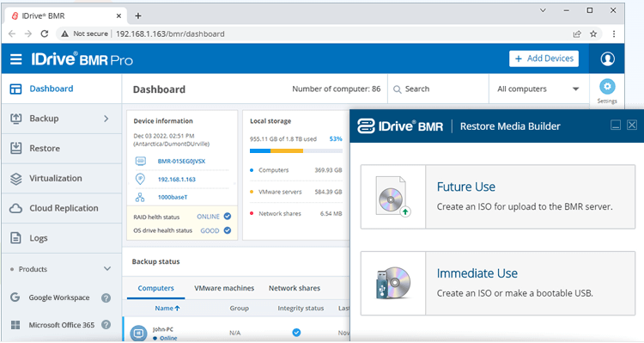
Task: Click the Network shares 6.54 MB row
Action: point(295,213)
